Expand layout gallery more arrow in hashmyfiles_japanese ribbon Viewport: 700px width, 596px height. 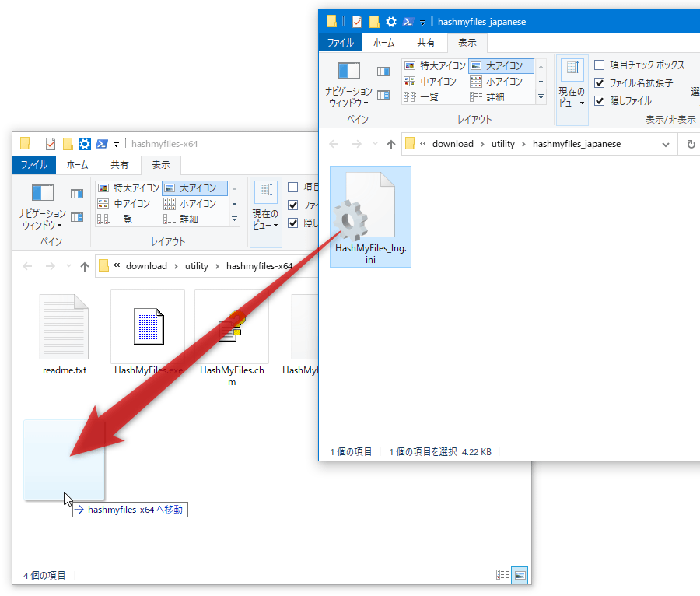[x=541, y=97]
